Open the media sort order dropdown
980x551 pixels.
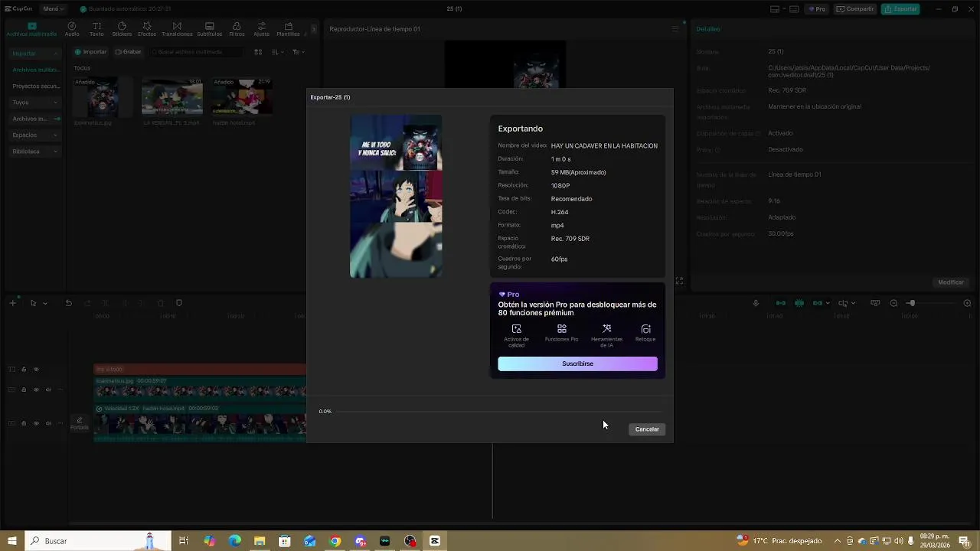coord(277,52)
